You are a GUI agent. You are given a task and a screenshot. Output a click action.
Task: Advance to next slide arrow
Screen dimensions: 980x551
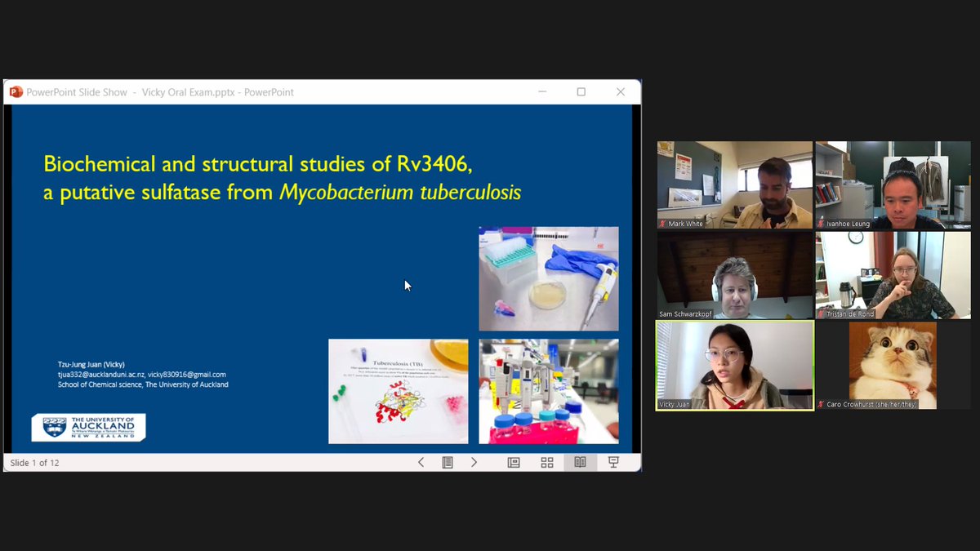474,462
